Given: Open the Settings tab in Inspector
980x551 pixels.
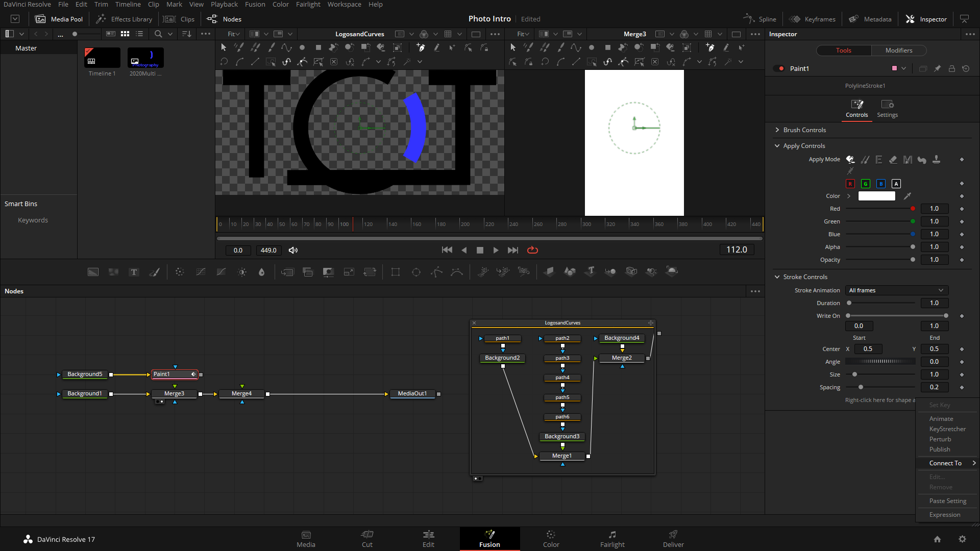Looking at the screenshot, I should (x=887, y=109).
